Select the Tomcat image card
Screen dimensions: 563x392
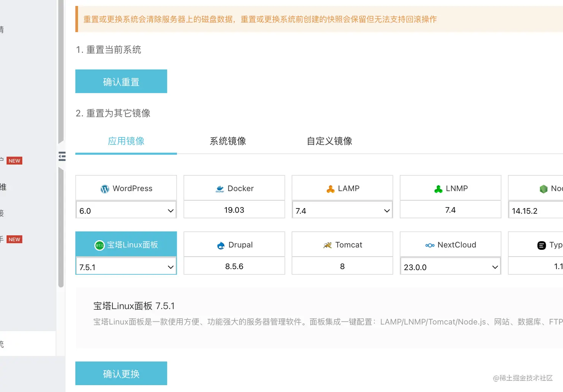tap(343, 253)
